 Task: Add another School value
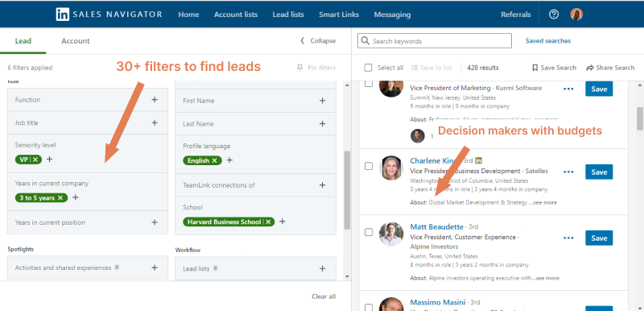283,222
